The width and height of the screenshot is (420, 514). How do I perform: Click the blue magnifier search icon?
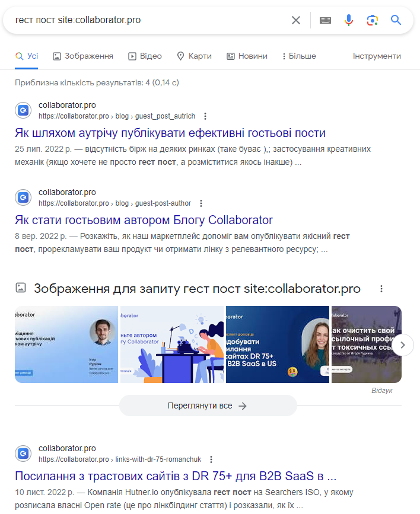[396, 20]
